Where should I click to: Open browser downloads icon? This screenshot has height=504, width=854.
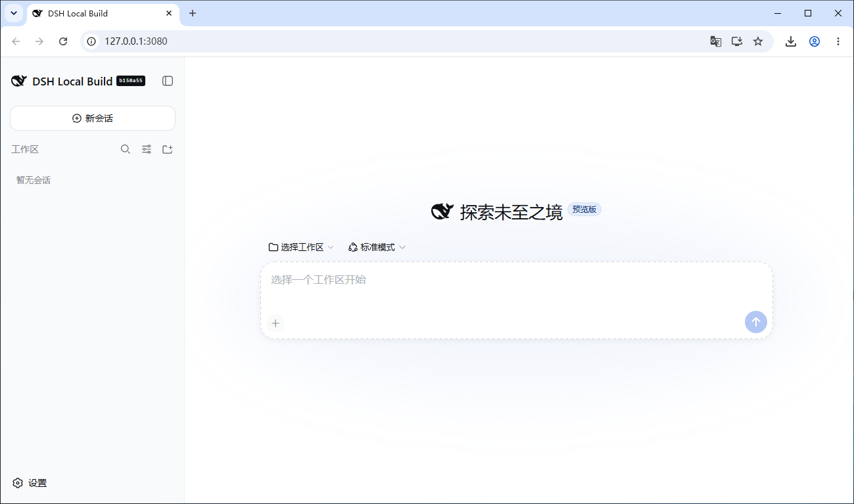[791, 41]
